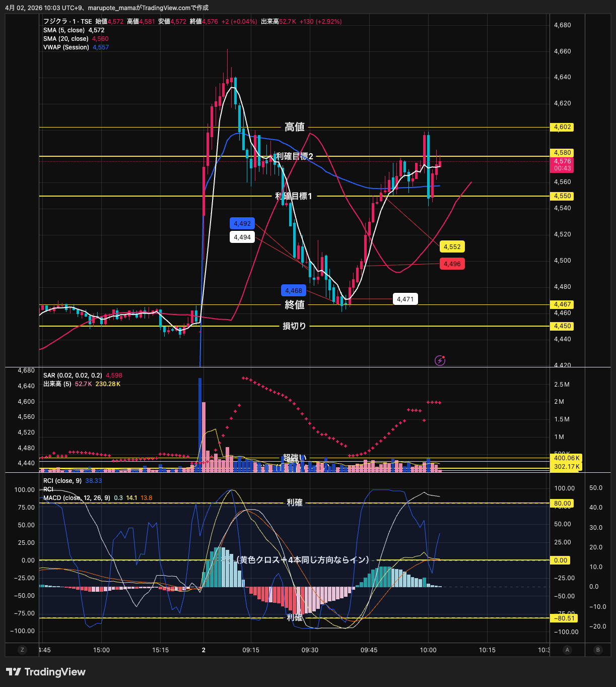Viewport: 616px width, 687px height.
Task: Select the フジクラ symbol title in the legend
Action: [67, 22]
